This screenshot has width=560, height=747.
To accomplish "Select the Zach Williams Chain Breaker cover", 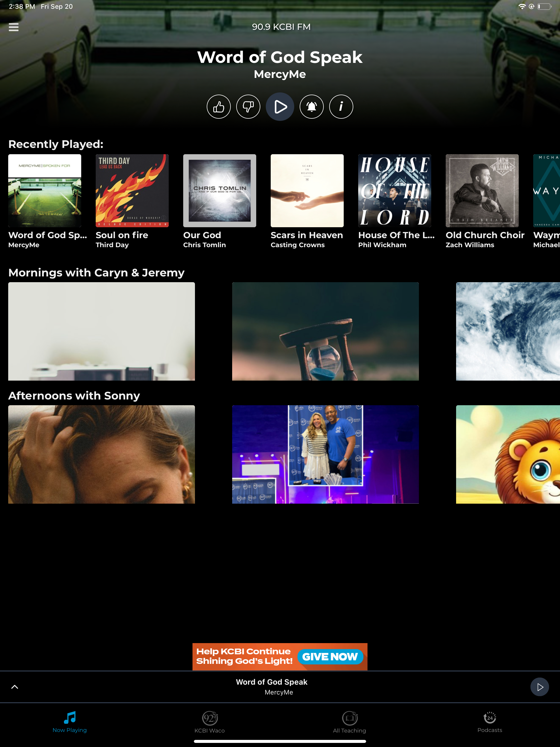I will (x=482, y=191).
